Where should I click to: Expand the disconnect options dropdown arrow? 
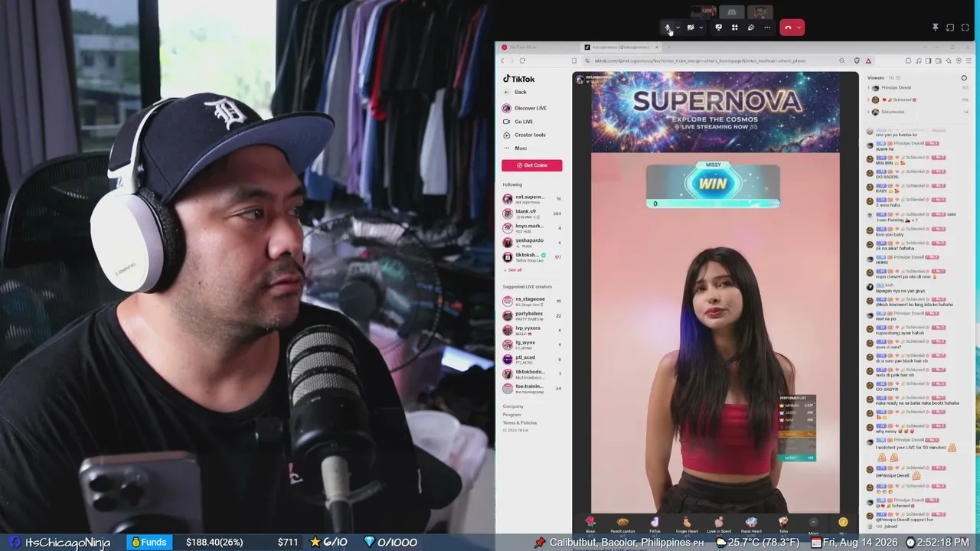tap(799, 28)
